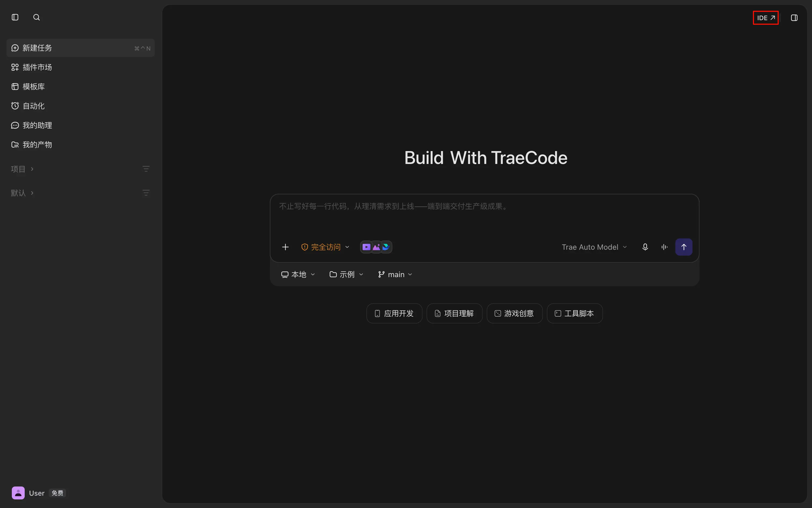Click the media tools icon group
The width and height of the screenshot is (812, 508).
pyautogui.click(x=376, y=247)
